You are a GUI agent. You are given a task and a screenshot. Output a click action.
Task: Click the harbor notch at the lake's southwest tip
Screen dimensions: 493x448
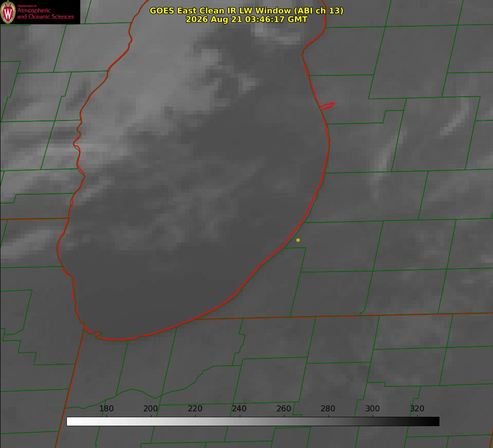(93, 333)
